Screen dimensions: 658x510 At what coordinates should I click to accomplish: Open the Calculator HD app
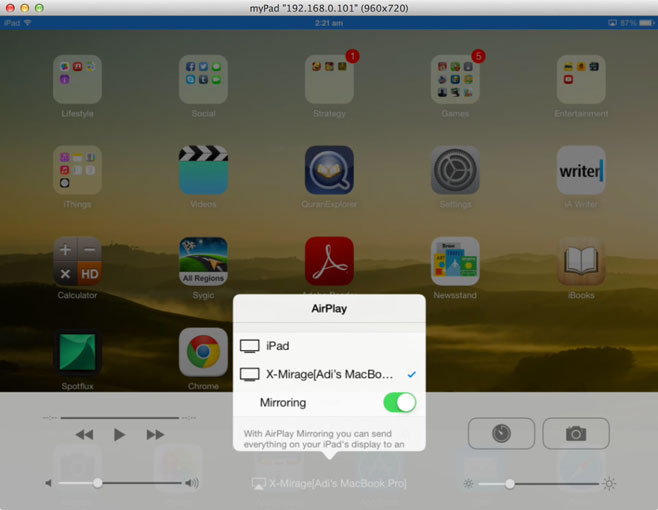77,261
